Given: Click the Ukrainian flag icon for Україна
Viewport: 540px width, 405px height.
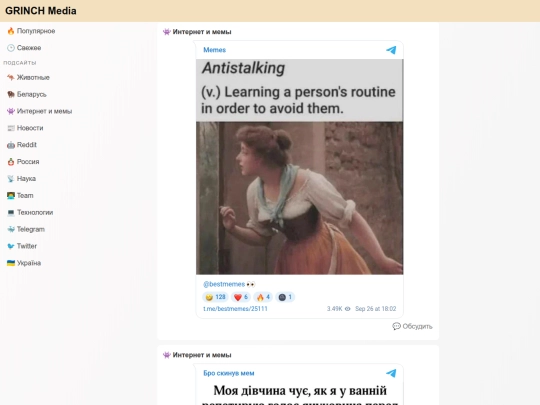Looking at the screenshot, I should tap(11, 263).
